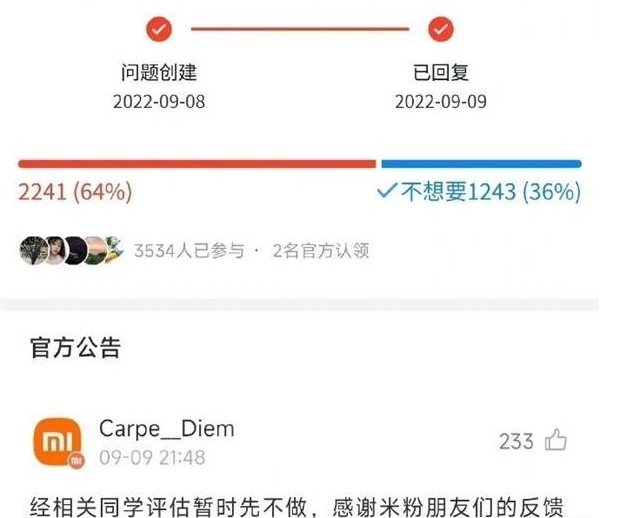Open second participant's girl avatar
Image resolution: width=622 pixels, height=518 pixels.
click(x=55, y=250)
